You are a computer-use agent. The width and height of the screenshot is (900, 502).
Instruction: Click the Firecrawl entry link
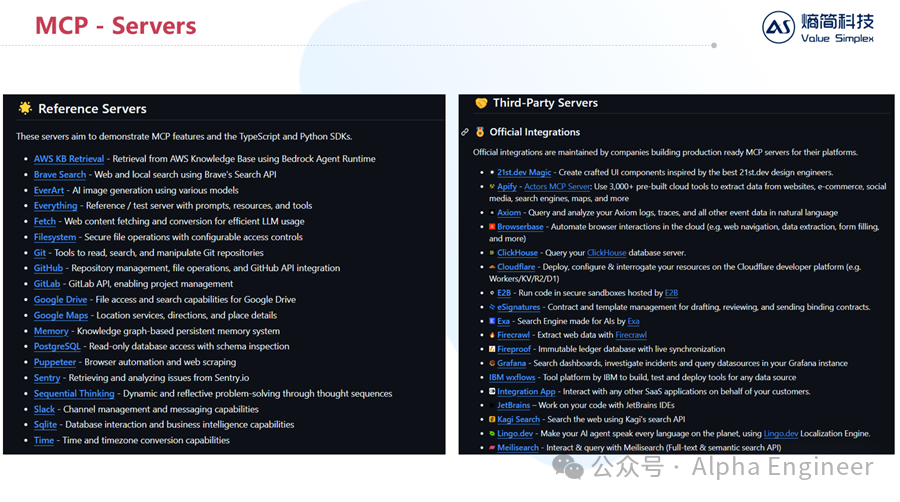point(513,336)
